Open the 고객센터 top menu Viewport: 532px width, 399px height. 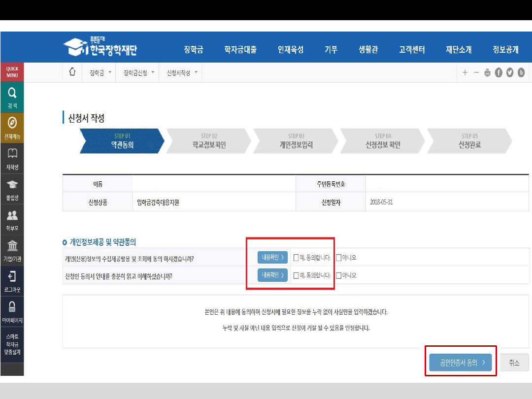pyautogui.click(x=412, y=50)
